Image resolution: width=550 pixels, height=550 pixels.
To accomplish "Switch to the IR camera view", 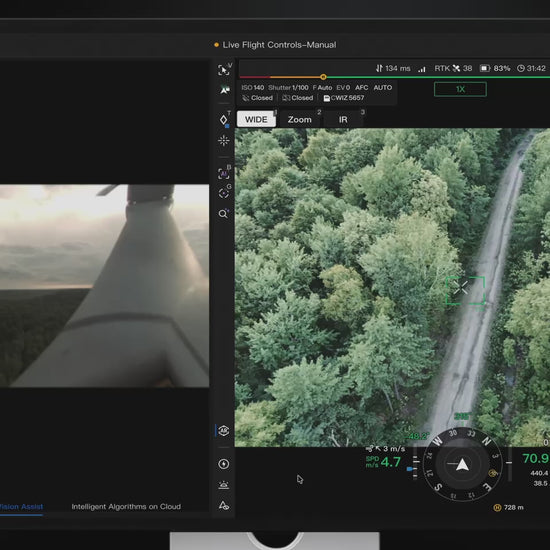I will [343, 120].
